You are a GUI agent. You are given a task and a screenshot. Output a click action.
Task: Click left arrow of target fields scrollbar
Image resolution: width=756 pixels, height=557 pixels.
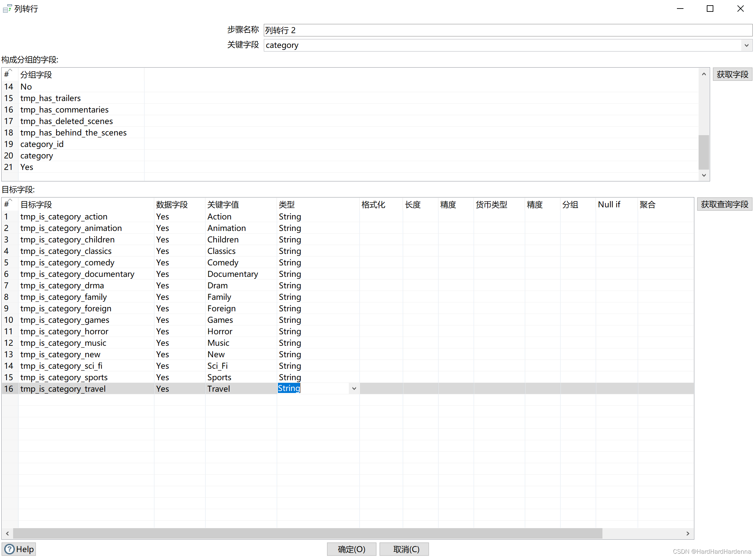8,533
